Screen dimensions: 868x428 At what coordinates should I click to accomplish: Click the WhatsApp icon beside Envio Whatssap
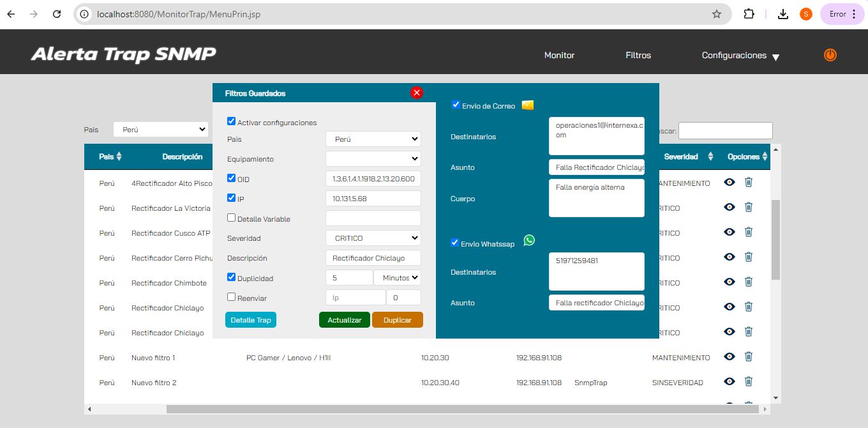pos(529,240)
